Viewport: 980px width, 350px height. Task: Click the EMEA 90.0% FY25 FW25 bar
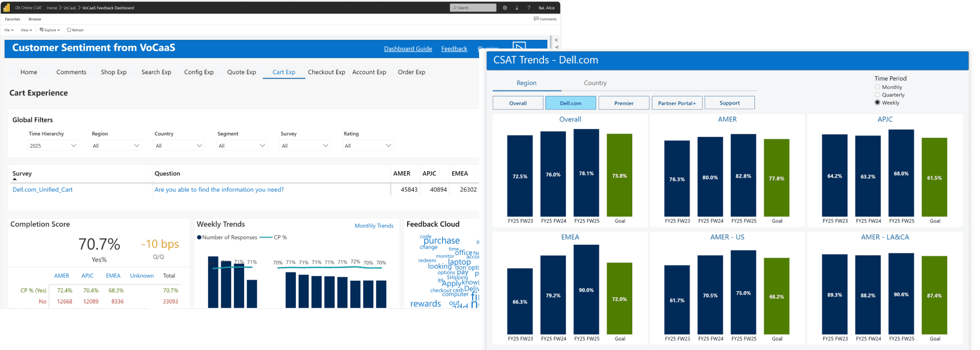pos(586,289)
